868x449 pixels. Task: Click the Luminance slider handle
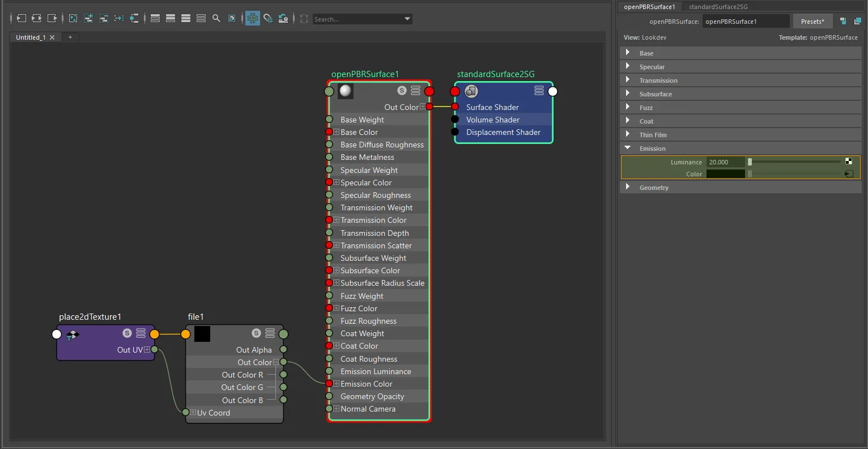click(750, 162)
